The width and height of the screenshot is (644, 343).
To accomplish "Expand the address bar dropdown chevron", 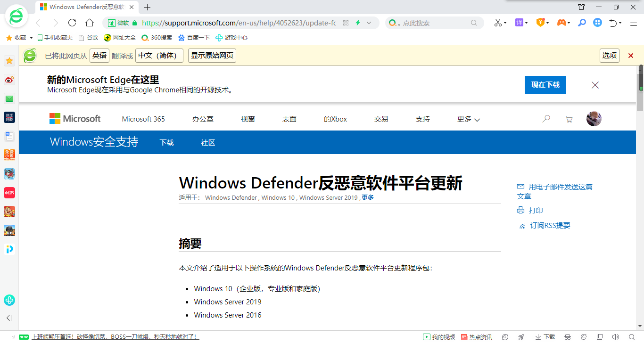I will [369, 23].
